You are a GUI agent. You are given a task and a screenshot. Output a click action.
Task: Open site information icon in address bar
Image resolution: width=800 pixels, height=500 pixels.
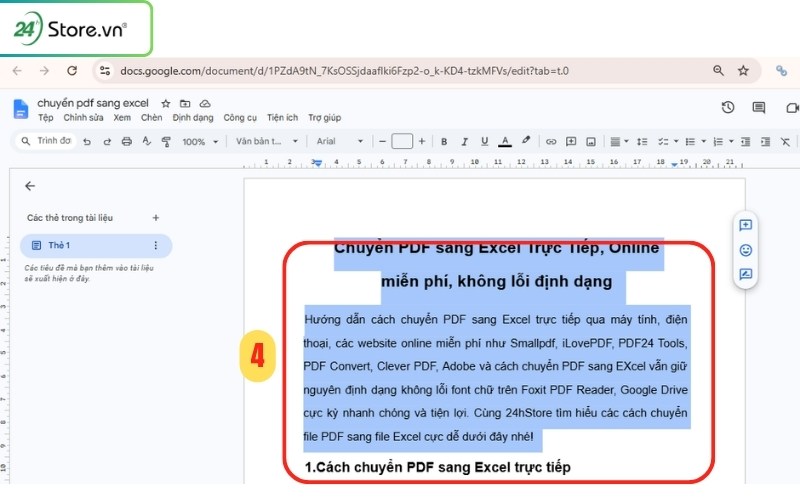pos(105,70)
